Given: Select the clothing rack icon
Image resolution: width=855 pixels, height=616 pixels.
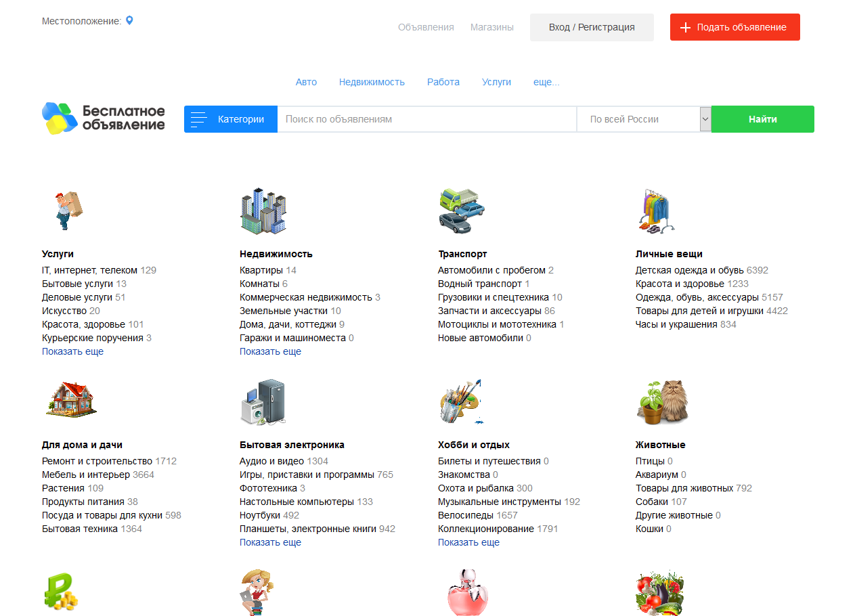Looking at the screenshot, I should (x=657, y=211).
